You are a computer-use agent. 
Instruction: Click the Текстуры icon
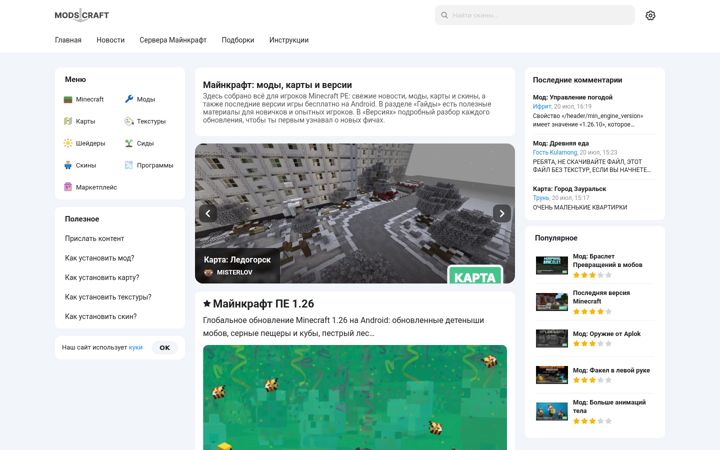tap(129, 121)
